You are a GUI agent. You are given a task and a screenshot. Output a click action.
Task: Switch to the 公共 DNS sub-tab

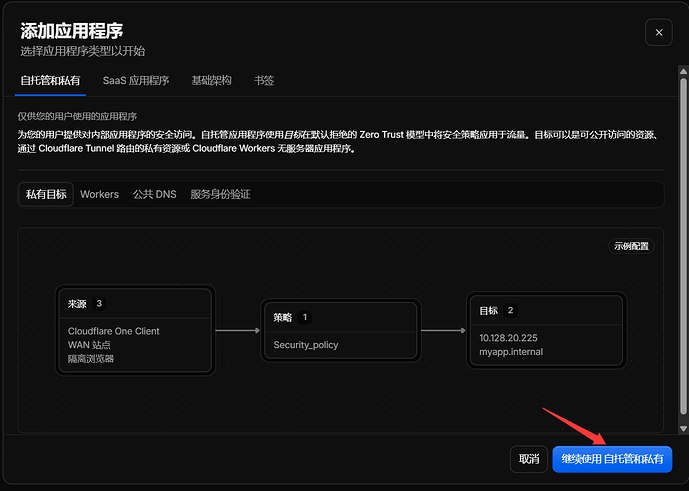pos(155,194)
